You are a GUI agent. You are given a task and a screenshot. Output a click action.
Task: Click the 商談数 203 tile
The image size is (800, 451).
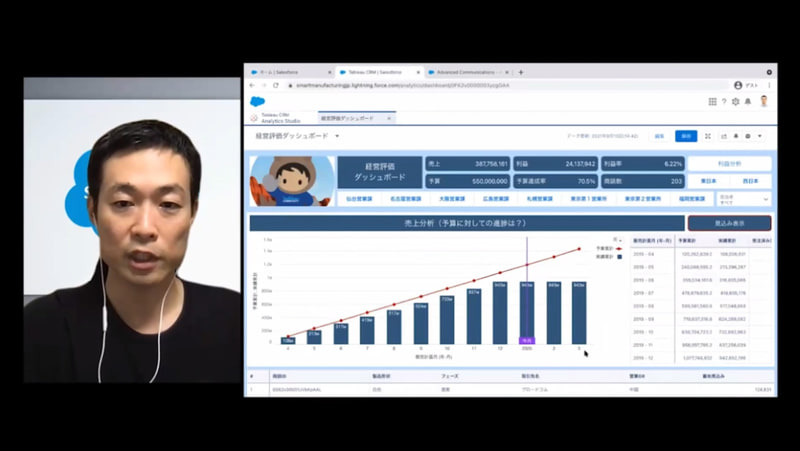point(643,181)
